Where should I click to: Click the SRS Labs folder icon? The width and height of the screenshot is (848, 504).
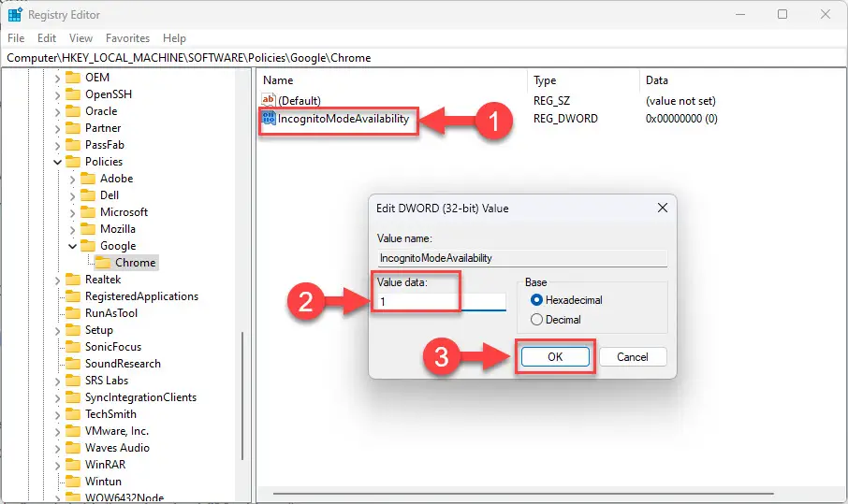click(x=72, y=381)
